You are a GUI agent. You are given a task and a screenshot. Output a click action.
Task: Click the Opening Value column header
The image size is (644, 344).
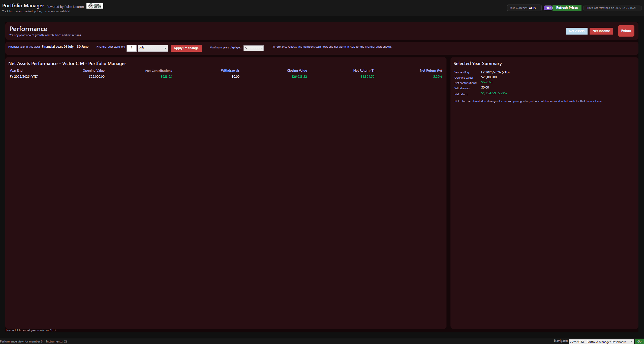pyautogui.click(x=93, y=71)
